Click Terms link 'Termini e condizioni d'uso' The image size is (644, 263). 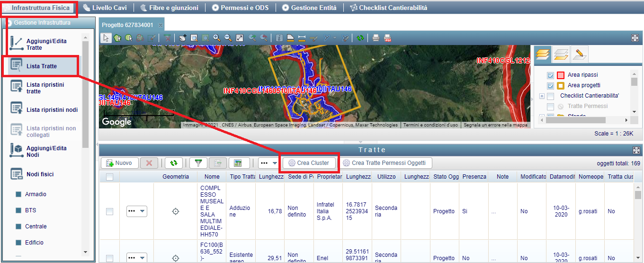click(430, 125)
